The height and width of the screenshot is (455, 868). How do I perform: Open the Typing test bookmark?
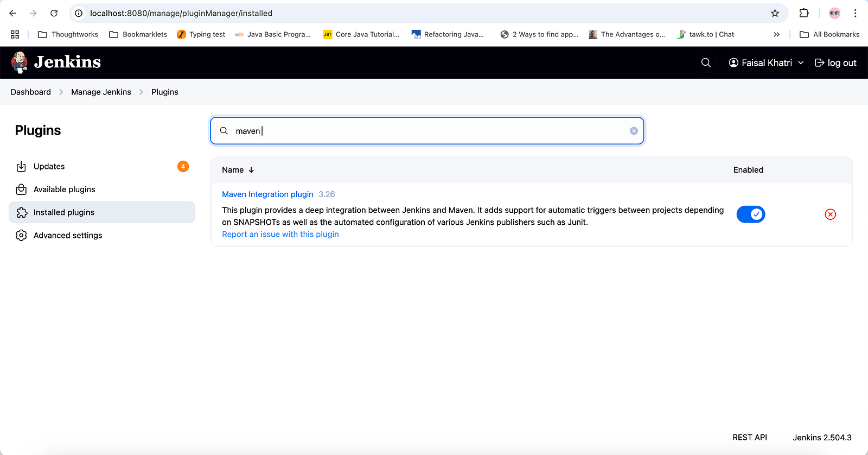(201, 34)
